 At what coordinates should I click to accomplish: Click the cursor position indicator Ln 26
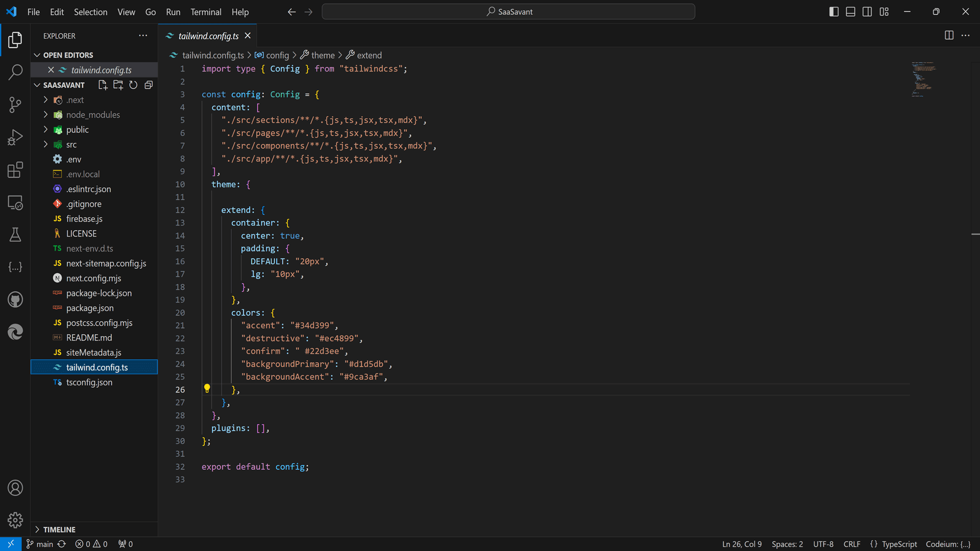(741, 543)
